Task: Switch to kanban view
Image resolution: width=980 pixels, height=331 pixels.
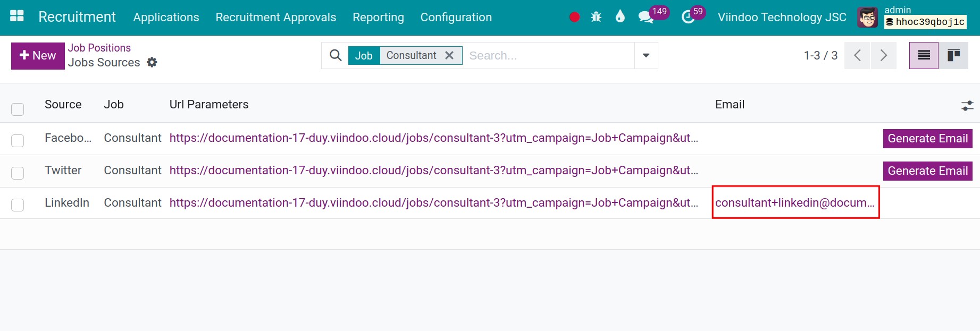Action: (x=953, y=55)
